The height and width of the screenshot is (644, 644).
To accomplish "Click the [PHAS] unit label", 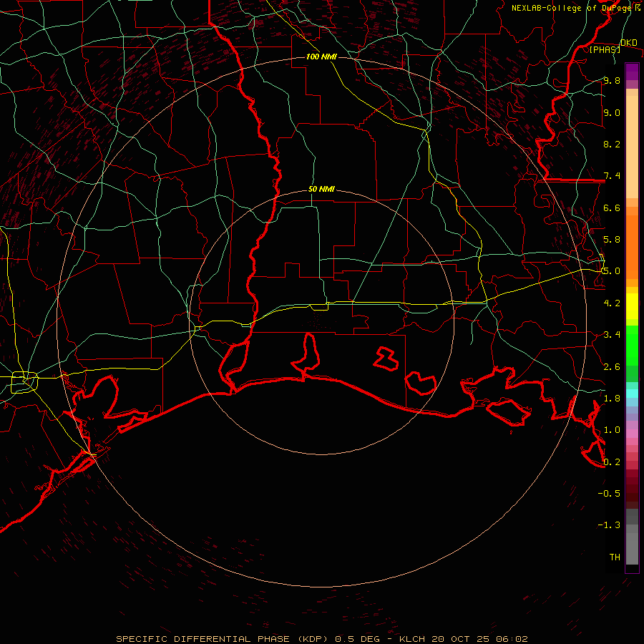I will pos(605,49).
